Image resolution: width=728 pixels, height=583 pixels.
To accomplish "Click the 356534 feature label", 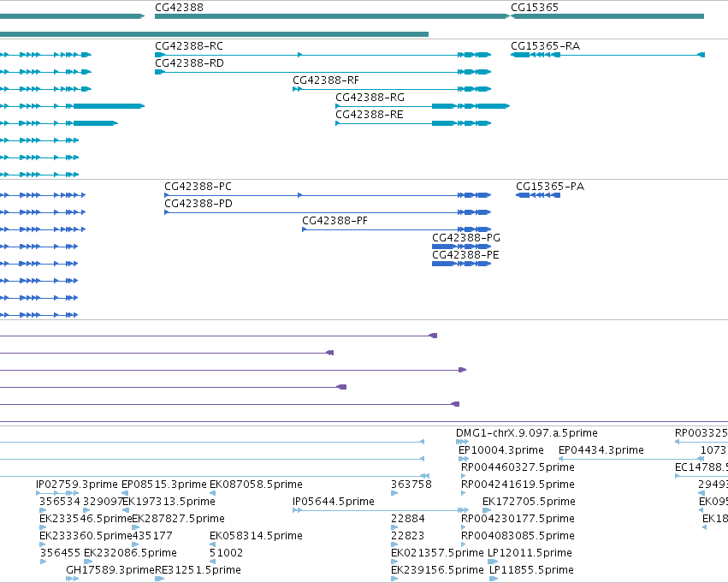I will click(60, 502).
